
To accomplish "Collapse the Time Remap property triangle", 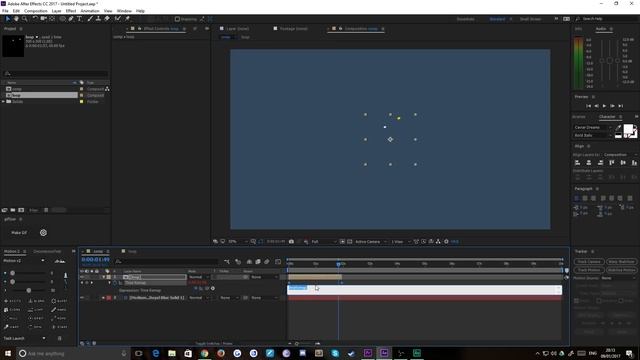I will (x=109, y=283).
